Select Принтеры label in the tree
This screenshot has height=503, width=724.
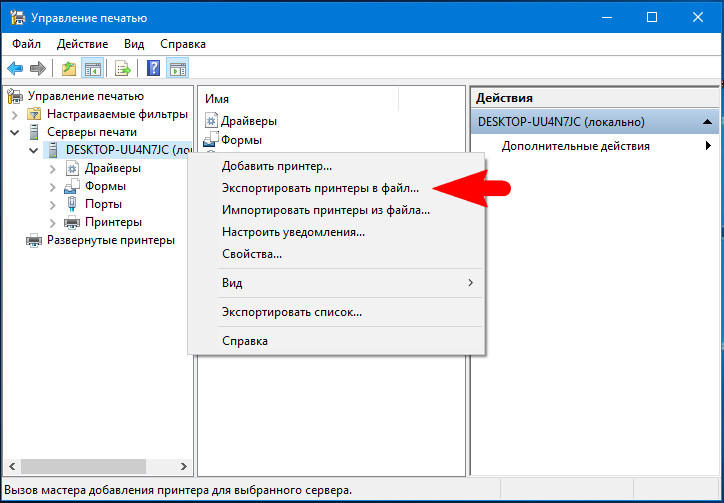[113, 222]
